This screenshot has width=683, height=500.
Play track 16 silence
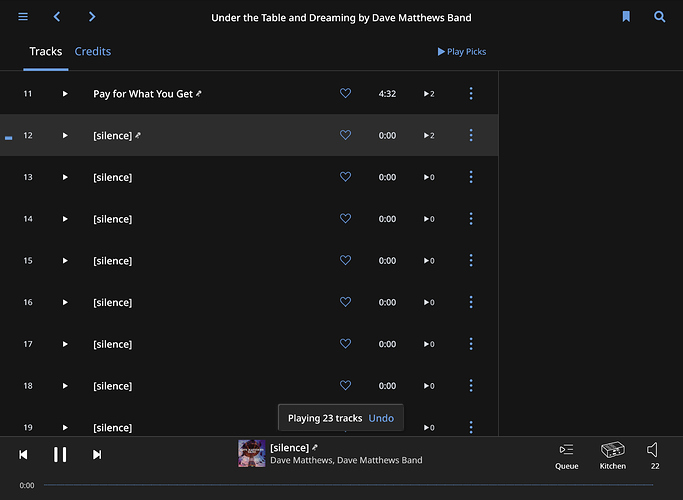(65, 302)
